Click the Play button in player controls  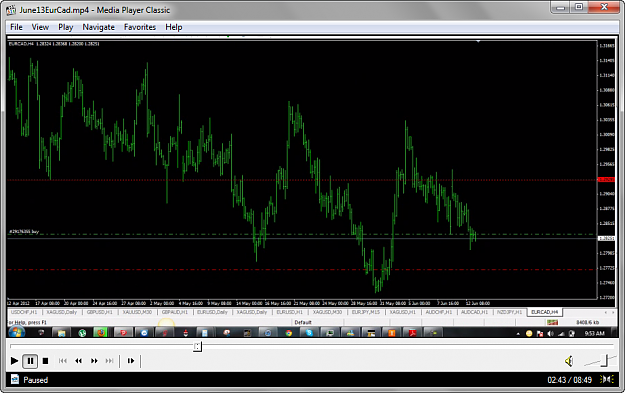pyautogui.click(x=14, y=361)
